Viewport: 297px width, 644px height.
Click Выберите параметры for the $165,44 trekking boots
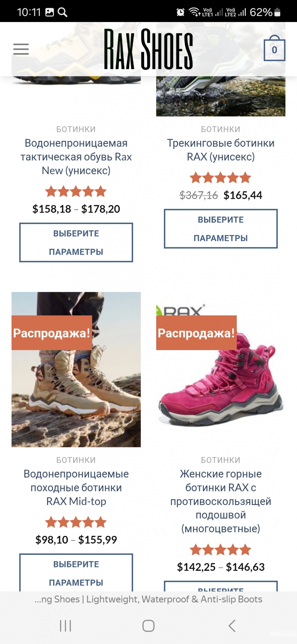click(221, 229)
